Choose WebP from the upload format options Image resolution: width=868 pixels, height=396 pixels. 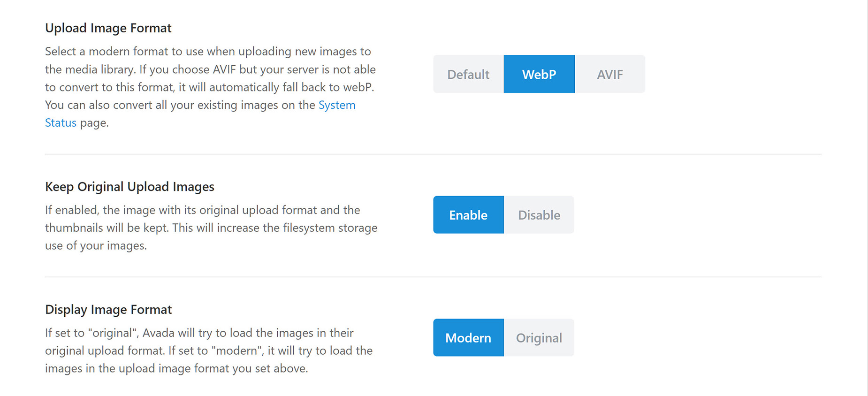539,74
